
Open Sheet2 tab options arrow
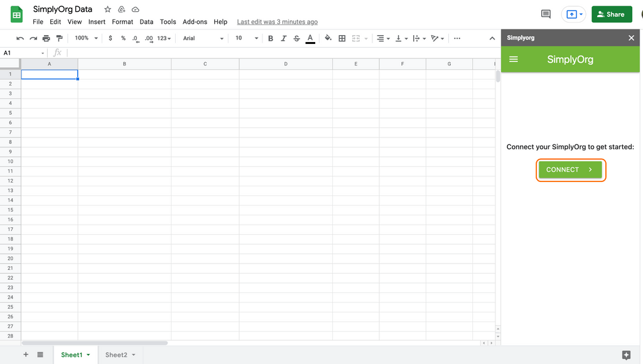[134, 355]
